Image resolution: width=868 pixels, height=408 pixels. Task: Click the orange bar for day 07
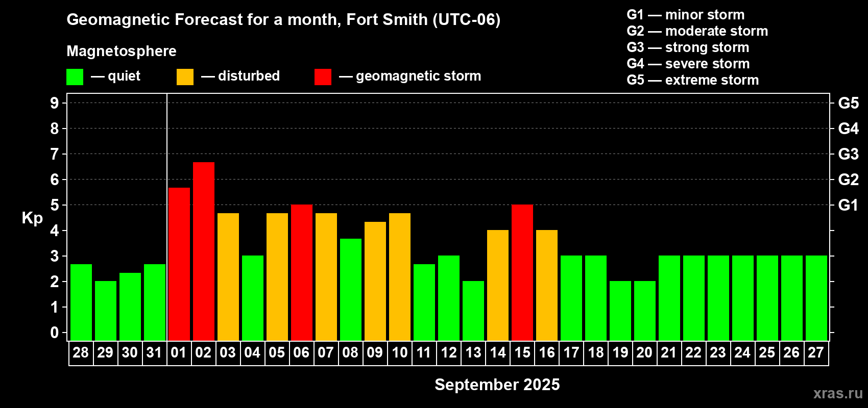[x=326, y=277]
